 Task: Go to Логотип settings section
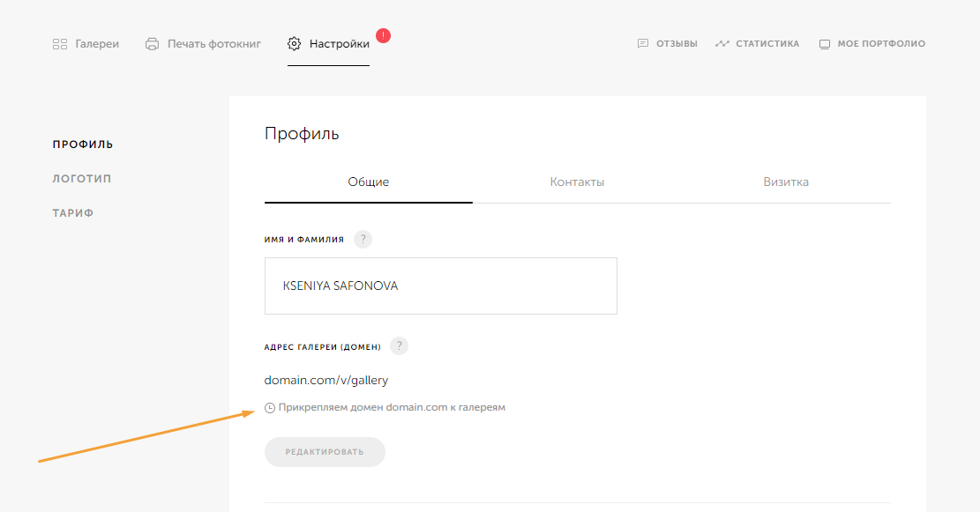(81, 179)
